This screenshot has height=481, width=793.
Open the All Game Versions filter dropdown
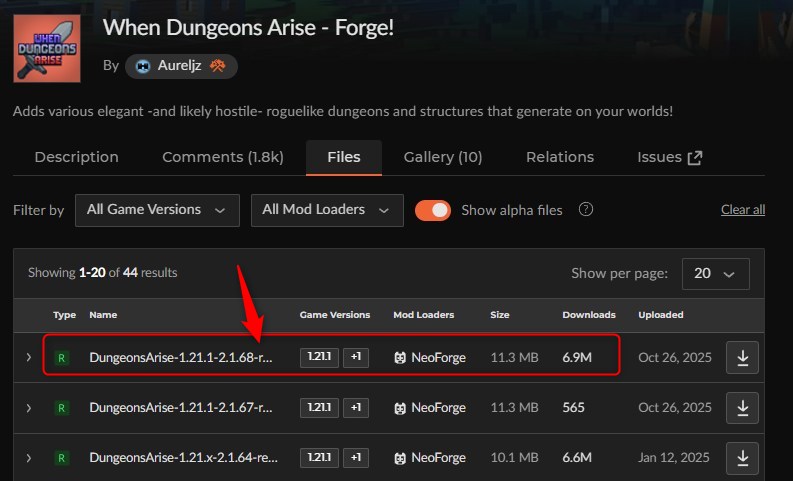click(x=157, y=210)
